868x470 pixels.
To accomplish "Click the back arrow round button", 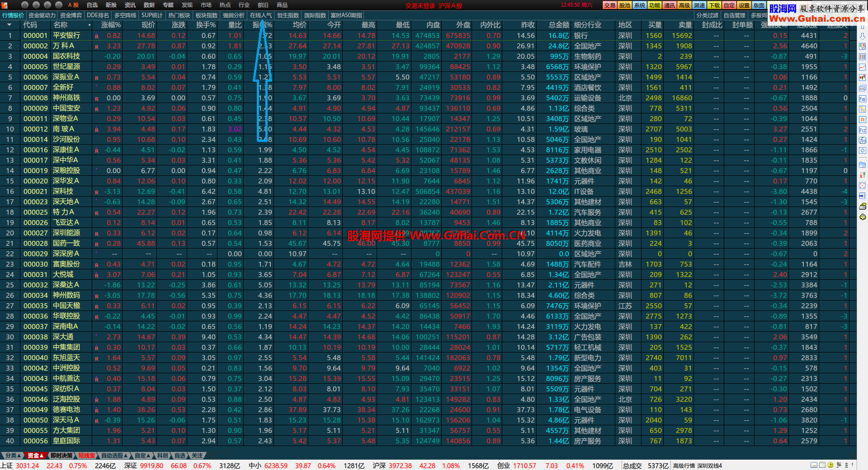I will (x=36, y=5).
